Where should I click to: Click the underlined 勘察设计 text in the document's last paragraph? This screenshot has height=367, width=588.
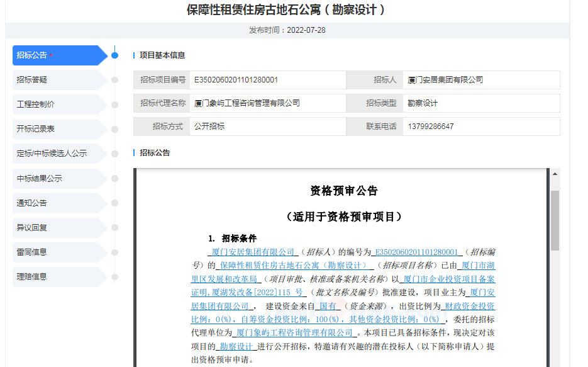tap(236, 347)
